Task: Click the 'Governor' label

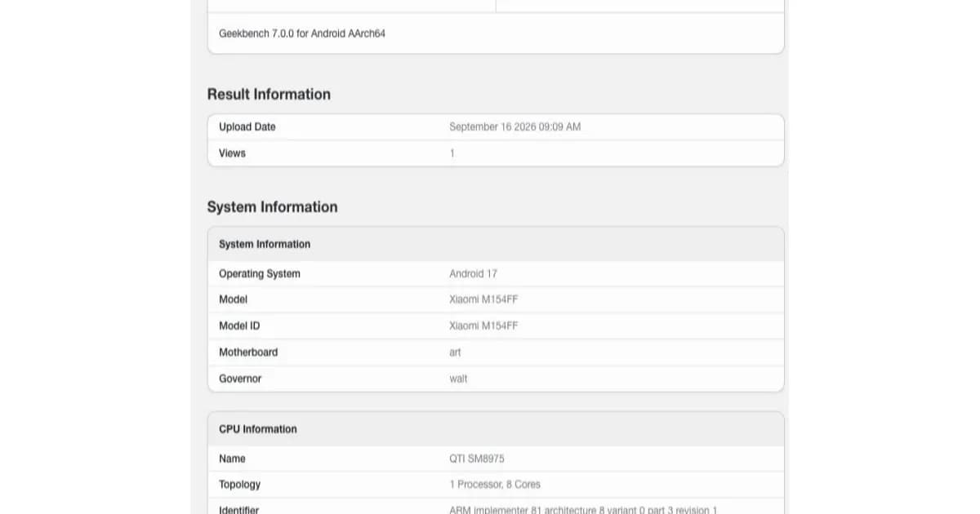Action: pos(240,379)
